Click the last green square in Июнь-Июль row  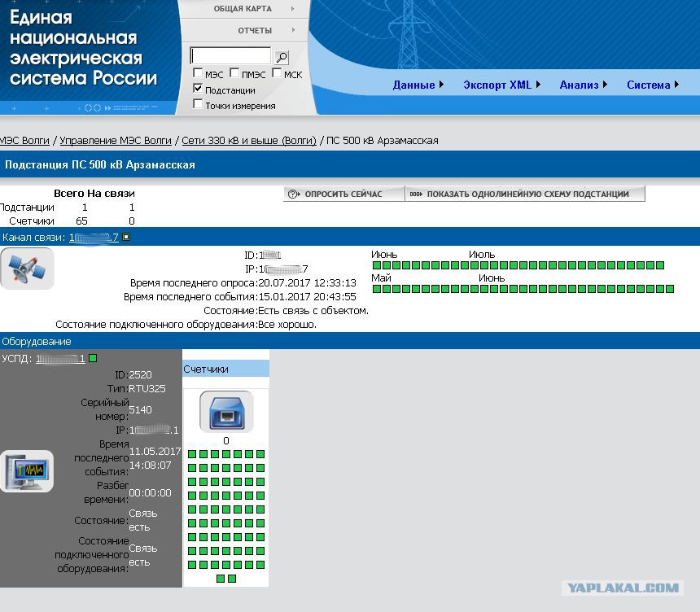tap(660, 265)
